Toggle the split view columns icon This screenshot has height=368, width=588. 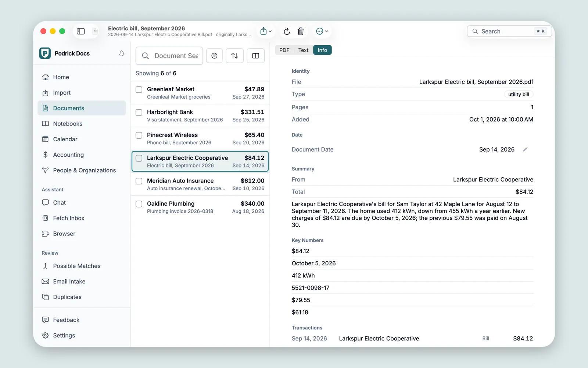pyautogui.click(x=256, y=56)
